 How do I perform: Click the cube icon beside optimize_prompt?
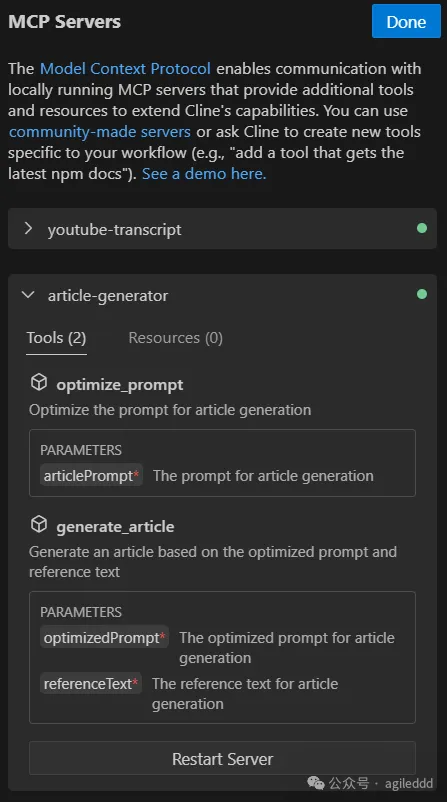click(x=39, y=382)
